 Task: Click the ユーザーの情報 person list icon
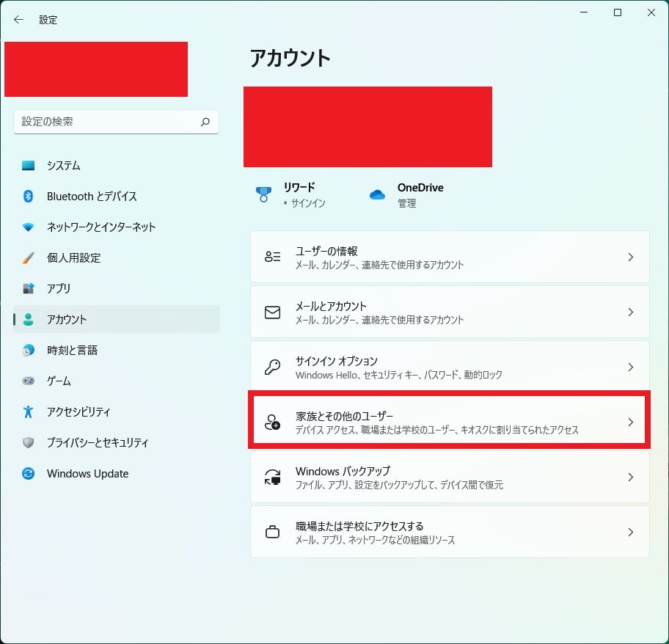pos(272,257)
